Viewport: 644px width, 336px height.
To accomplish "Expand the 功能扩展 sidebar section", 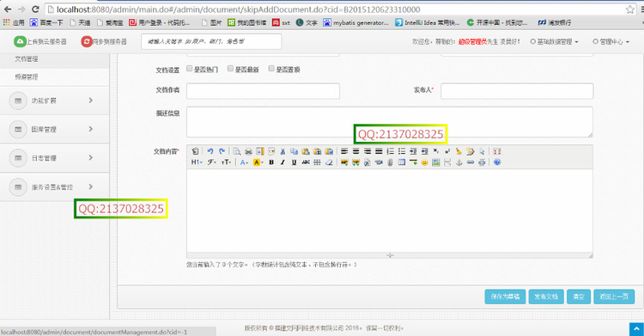I will click(x=55, y=101).
